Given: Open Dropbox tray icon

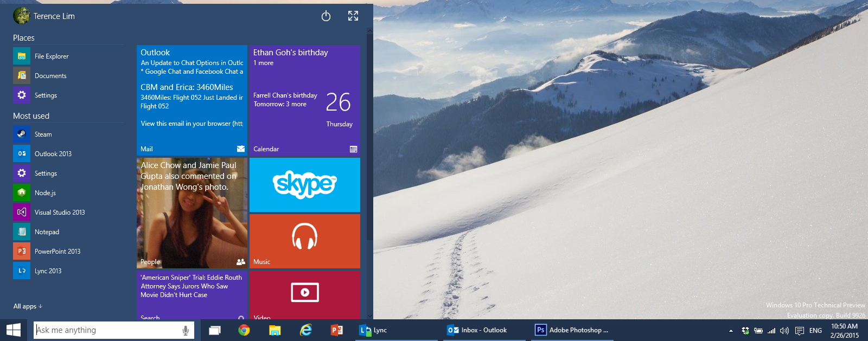Looking at the screenshot, I should 745,331.
